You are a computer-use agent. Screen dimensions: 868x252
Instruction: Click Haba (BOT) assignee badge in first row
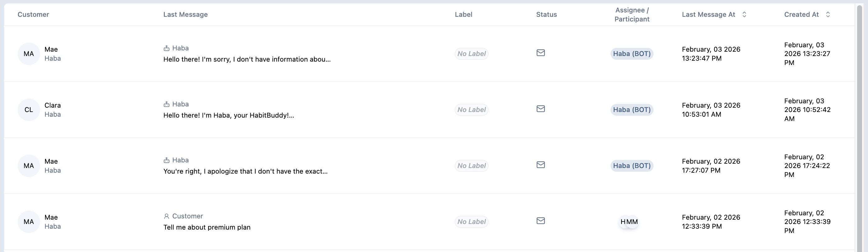(632, 54)
